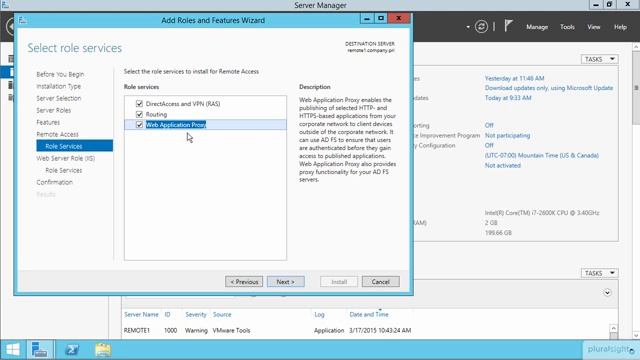Screen dimensions: 640x360
Task: Go to Server Roles step
Action: (53, 110)
